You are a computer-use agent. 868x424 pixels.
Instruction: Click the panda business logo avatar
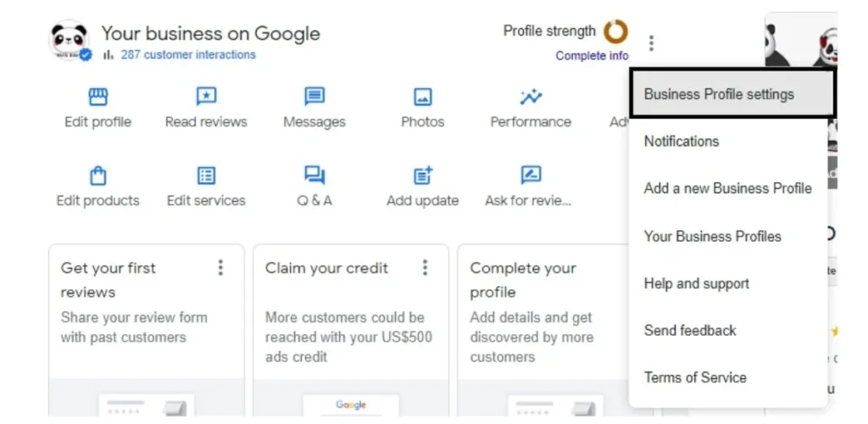[69, 40]
